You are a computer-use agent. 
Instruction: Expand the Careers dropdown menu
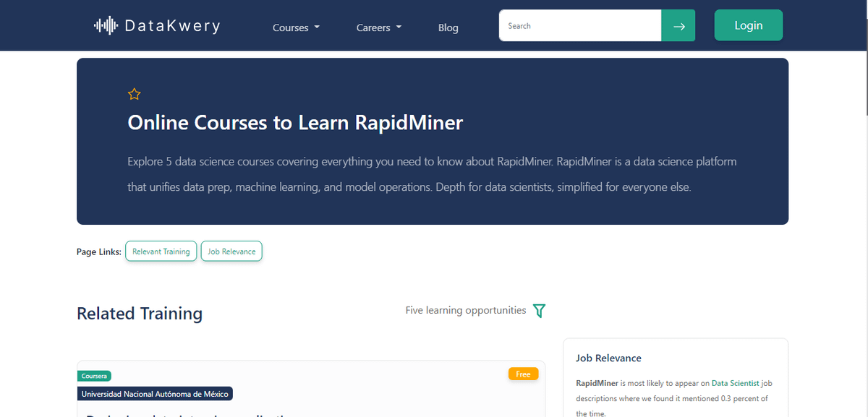coord(379,27)
